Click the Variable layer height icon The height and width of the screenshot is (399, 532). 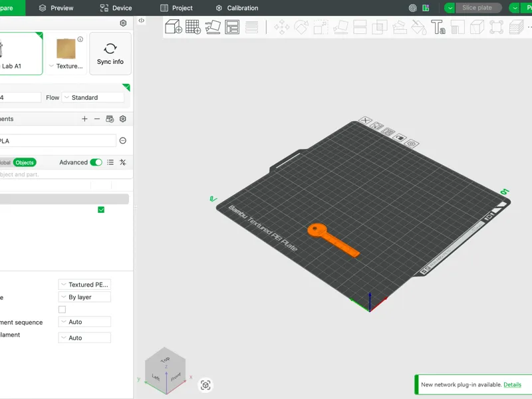click(251, 27)
